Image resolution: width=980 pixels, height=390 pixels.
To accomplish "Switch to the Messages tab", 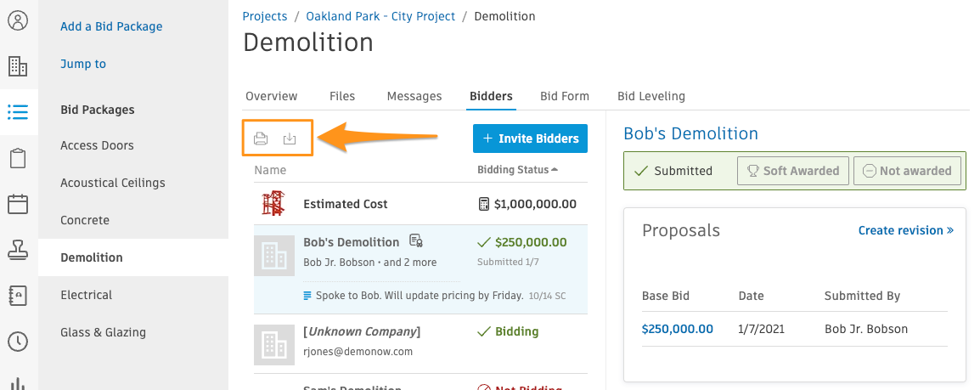I will point(414,96).
